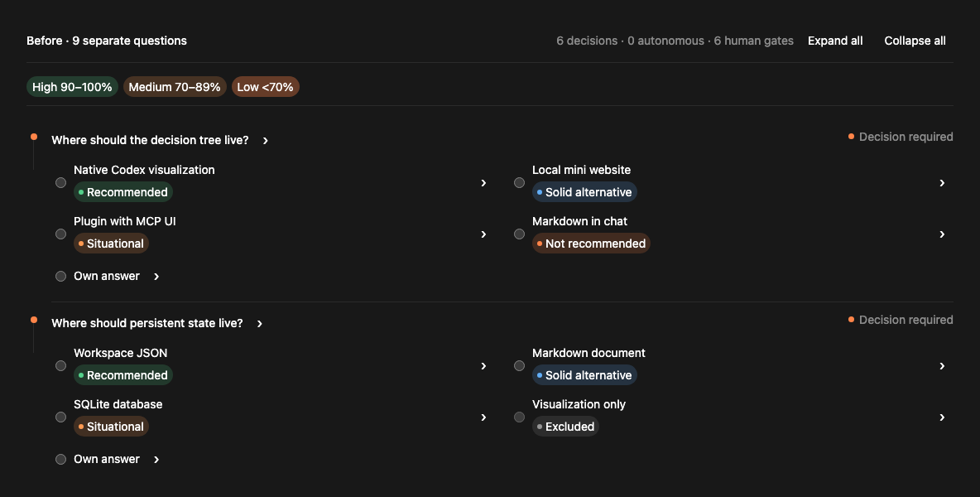Expand Visualization only details chevron
The width and height of the screenshot is (980, 497).
[943, 417]
